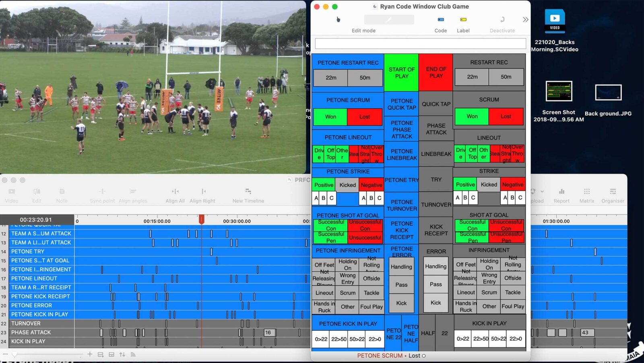Open the Note tool in the timeline toolbar
This screenshot has width=644, height=363.
click(x=62, y=192)
